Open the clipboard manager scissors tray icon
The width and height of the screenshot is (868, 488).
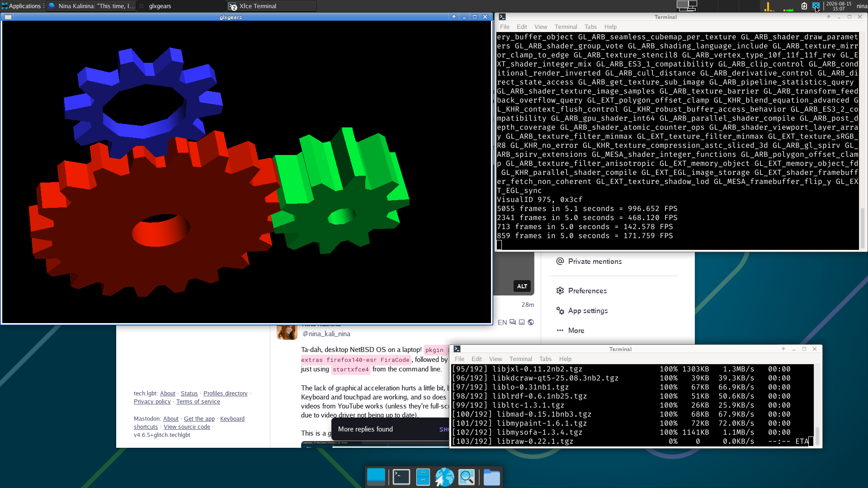(816, 6)
